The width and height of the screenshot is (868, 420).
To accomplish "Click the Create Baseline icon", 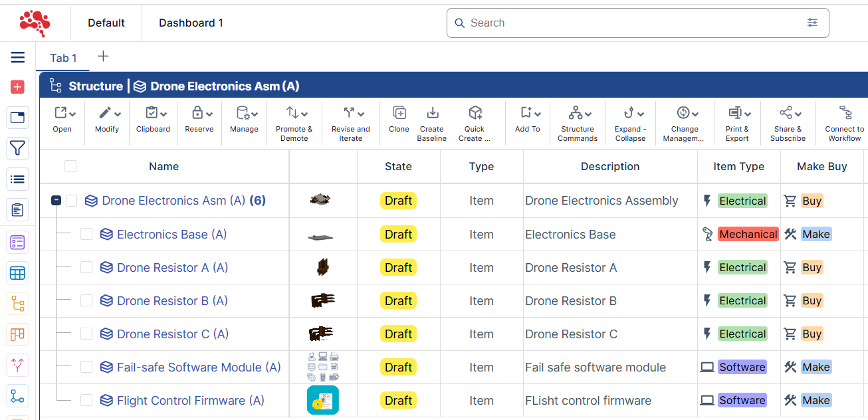I will (432, 113).
